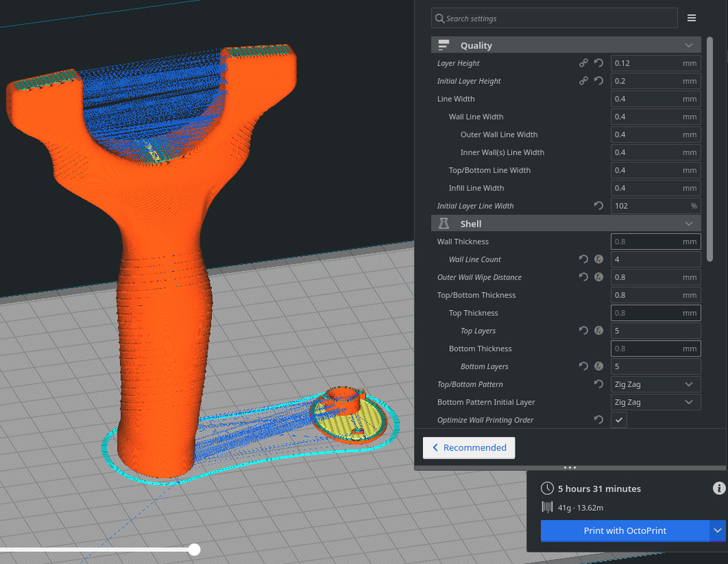Reset the Bottom Layers value
This screenshot has height=564, width=728.
click(584, 366)
